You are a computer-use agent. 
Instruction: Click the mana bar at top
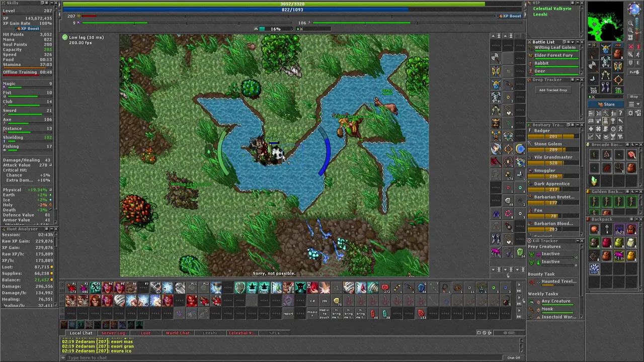coord(292,10)
